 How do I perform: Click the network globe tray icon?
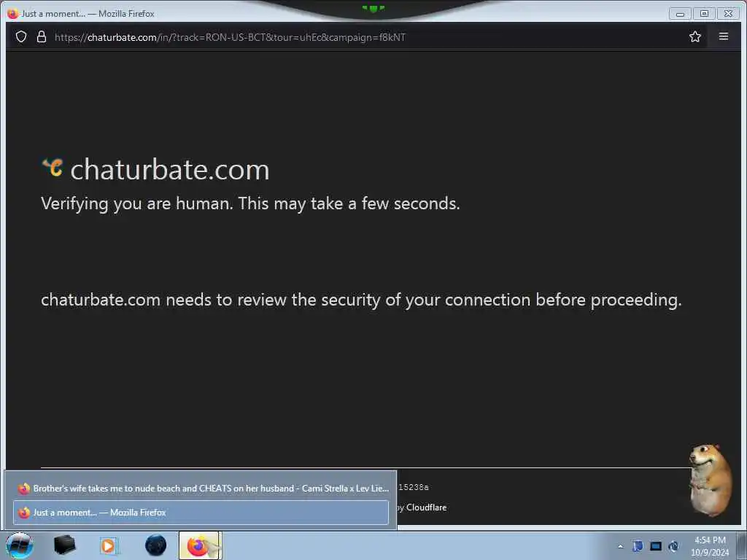pos(673,546)
